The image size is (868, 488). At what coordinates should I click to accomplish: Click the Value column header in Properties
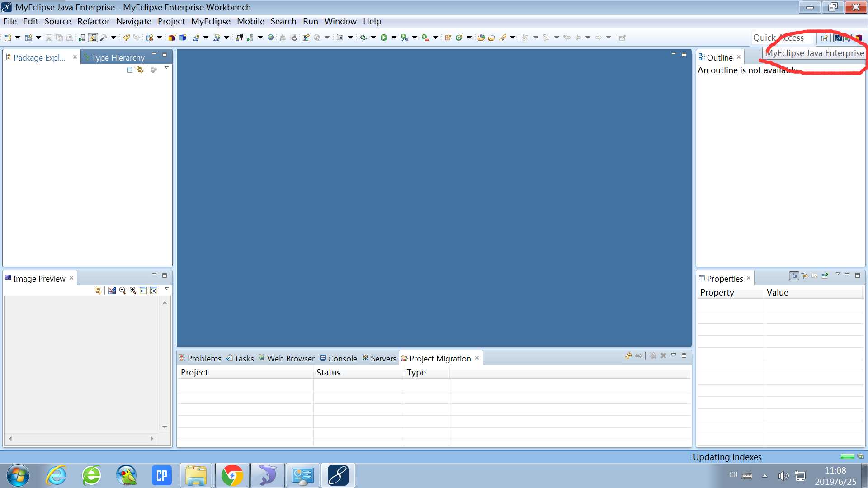tap(813, 292)
